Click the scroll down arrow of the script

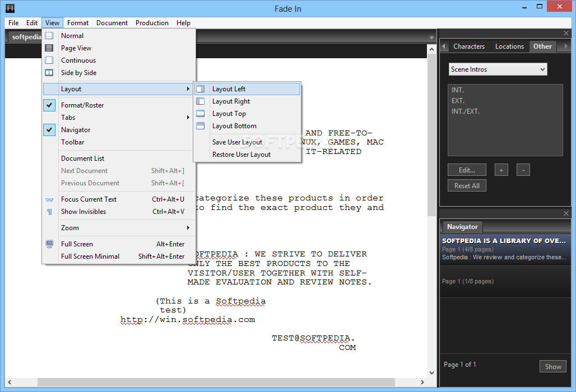[431, 373]
